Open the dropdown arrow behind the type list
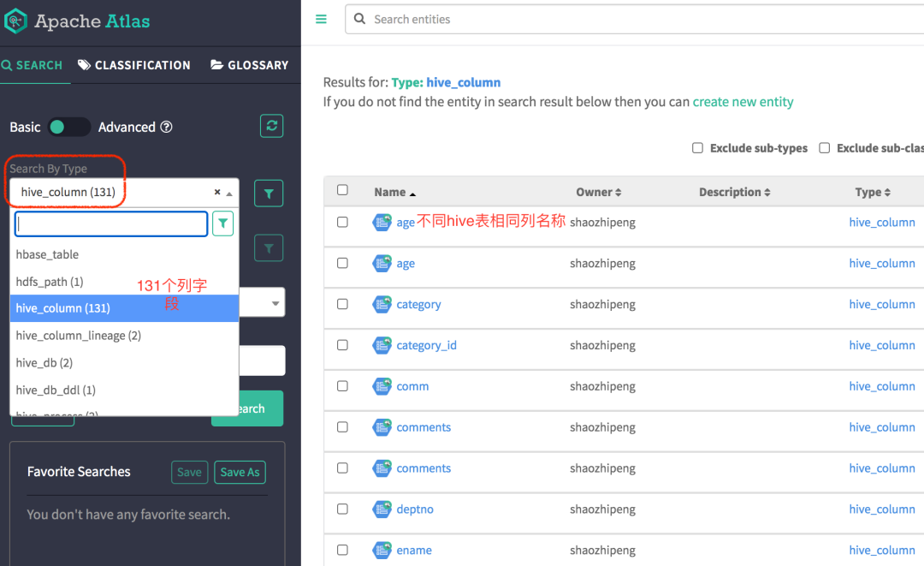This screenshot has width=924, height=566. [x=275, y=303]
